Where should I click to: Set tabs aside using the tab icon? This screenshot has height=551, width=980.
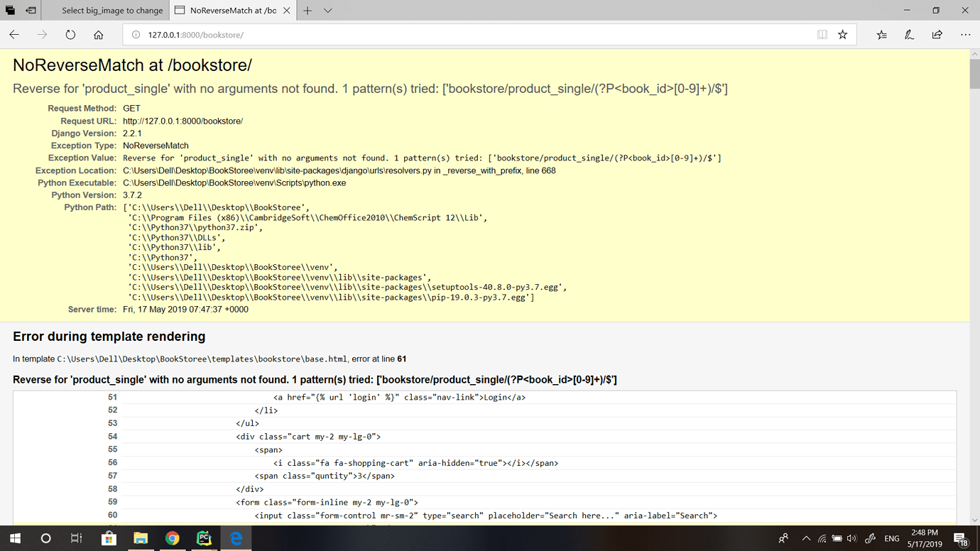tap(31, 11)
